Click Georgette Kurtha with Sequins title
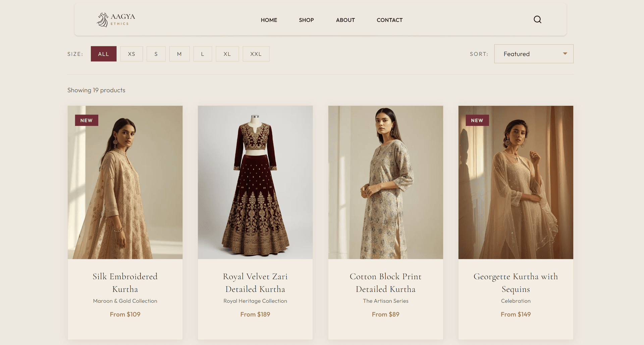 click(516, 283)
